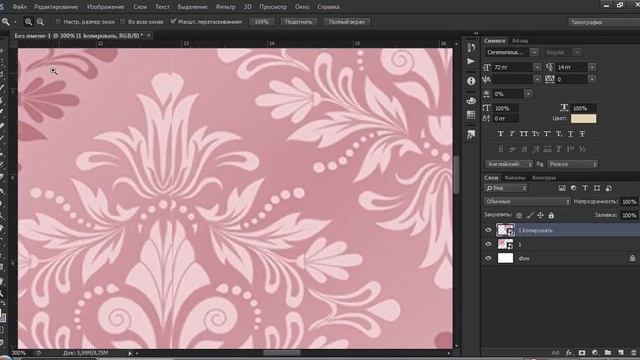
Task: Create new adjustment layer from Layers footer
Action: click(595, 353)
